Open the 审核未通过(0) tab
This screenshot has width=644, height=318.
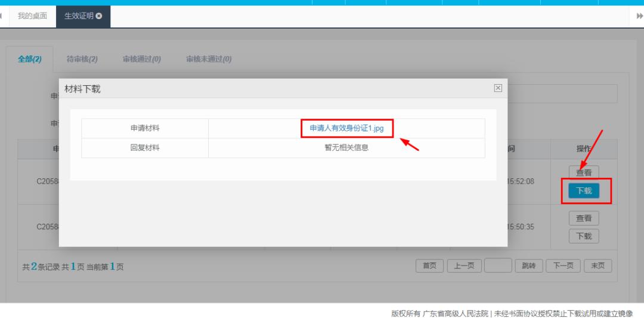(x=209, y=59)
